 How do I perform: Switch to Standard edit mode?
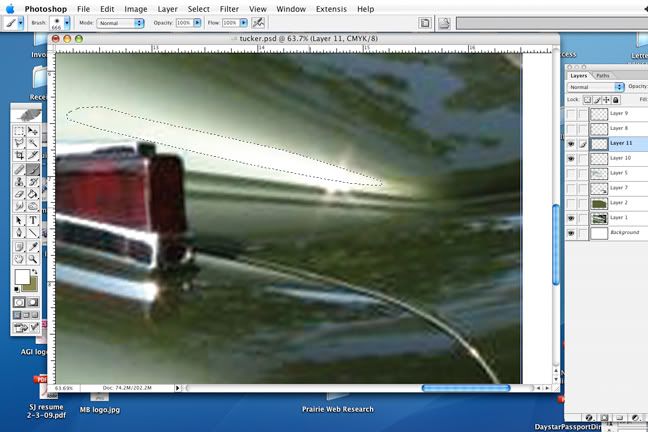tap(19, 302)
